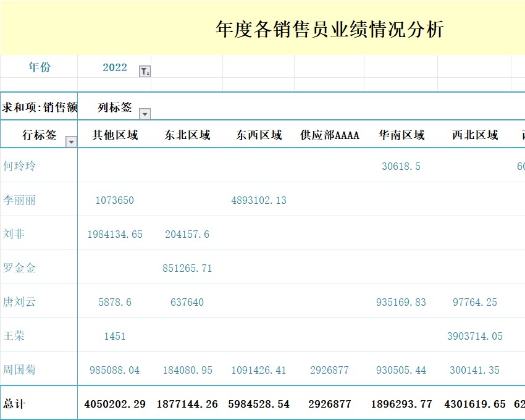Select 周国菊's 供应部AAAA value 2926877

330,369
